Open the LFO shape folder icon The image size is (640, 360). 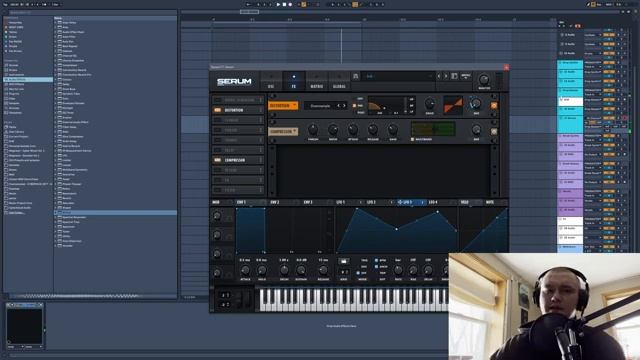(344, 261)
